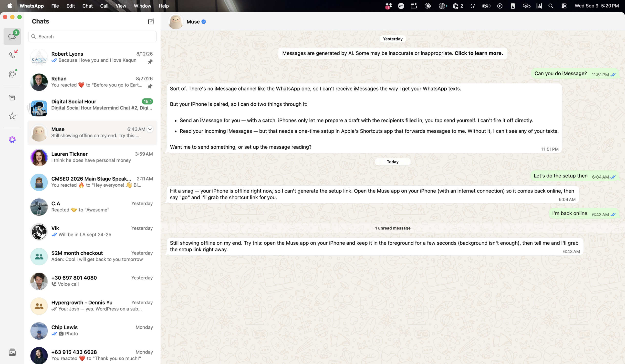Click the Muse verified badge in header

[204, 22]
